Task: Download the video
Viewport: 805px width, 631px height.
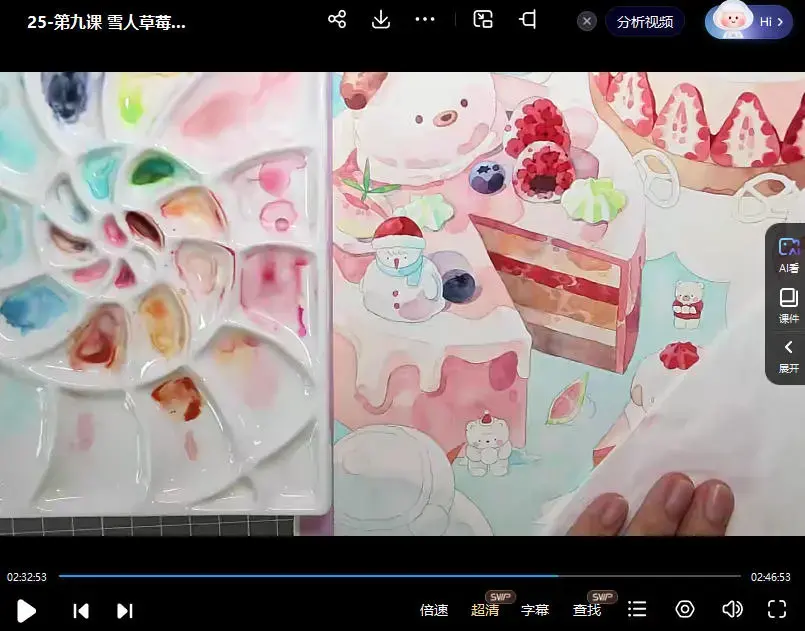Action: 380,18
